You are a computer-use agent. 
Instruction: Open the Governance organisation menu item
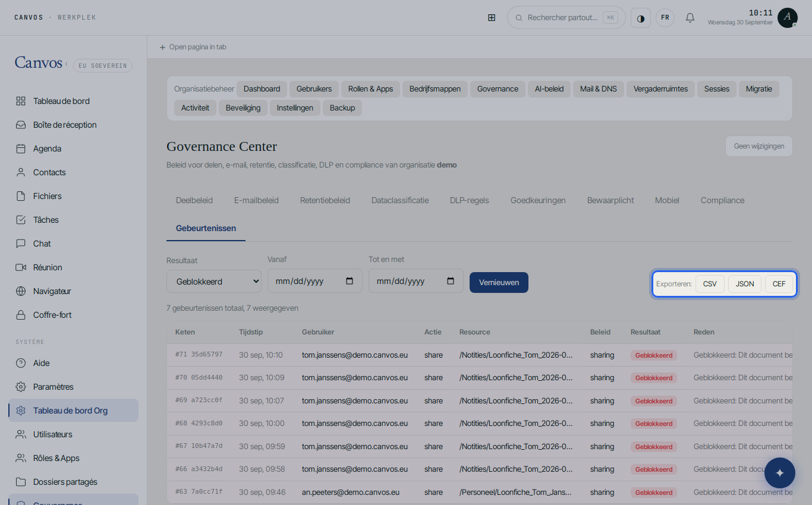coord(498,89)
